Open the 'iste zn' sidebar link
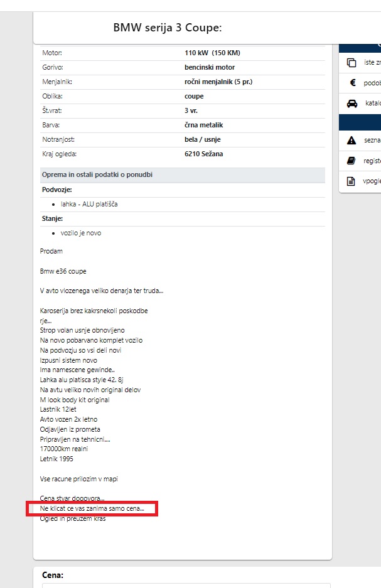381x588 pixels. 372,62
